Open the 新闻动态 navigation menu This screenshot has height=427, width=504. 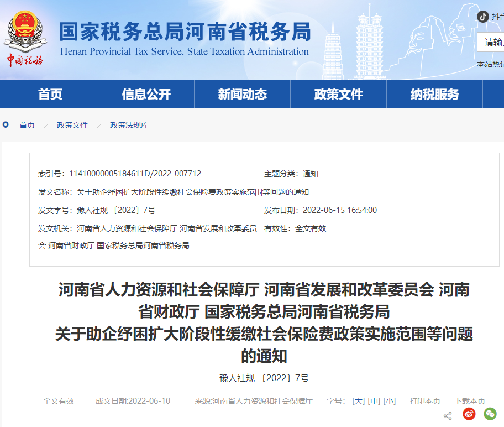(x=242, y=95)
